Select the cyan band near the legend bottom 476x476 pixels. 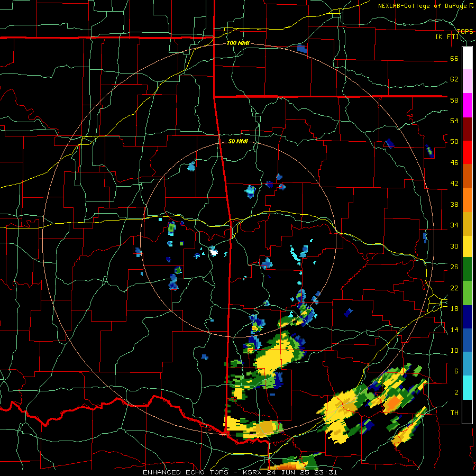pos(467,388)
